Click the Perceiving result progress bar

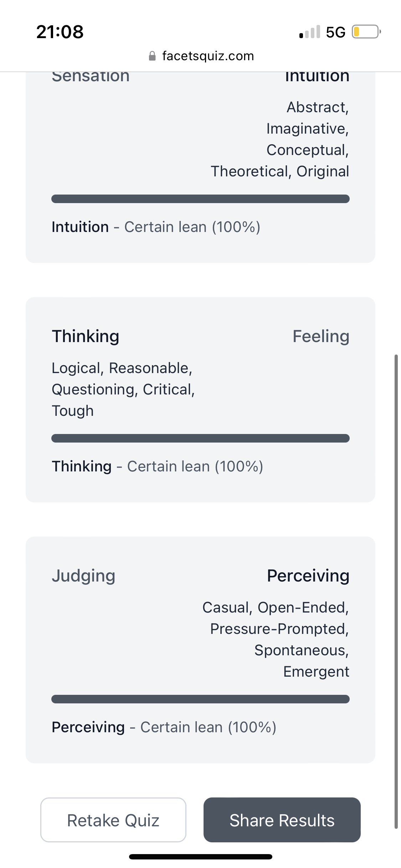point(200,699)
